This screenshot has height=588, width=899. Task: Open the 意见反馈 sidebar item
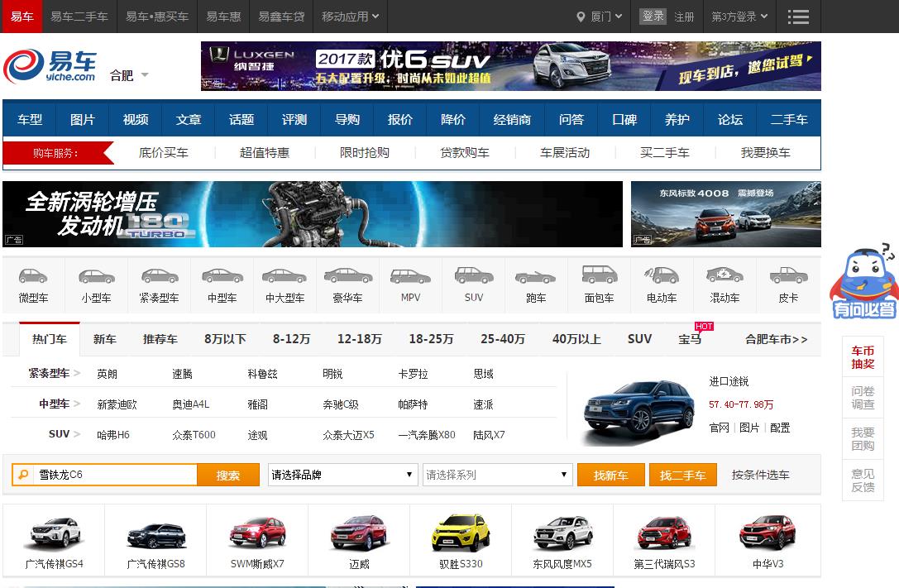[863, 480]
